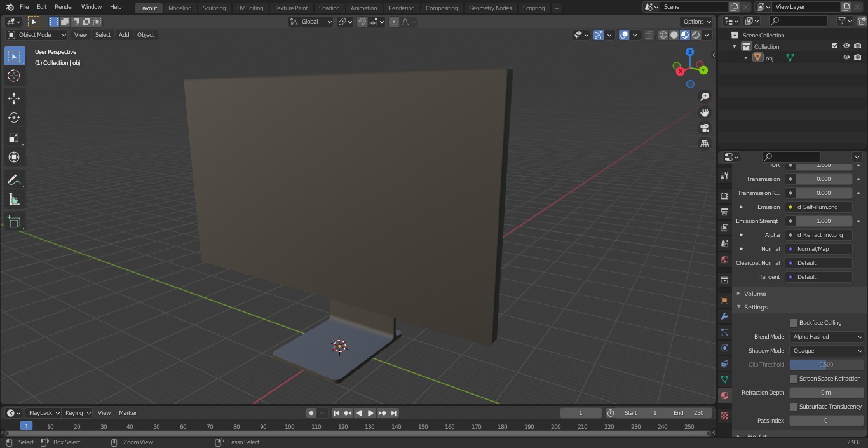Switch to the Shading workspace tab
This screenshot has width=868, height=448.
click(x=329, y=8)
